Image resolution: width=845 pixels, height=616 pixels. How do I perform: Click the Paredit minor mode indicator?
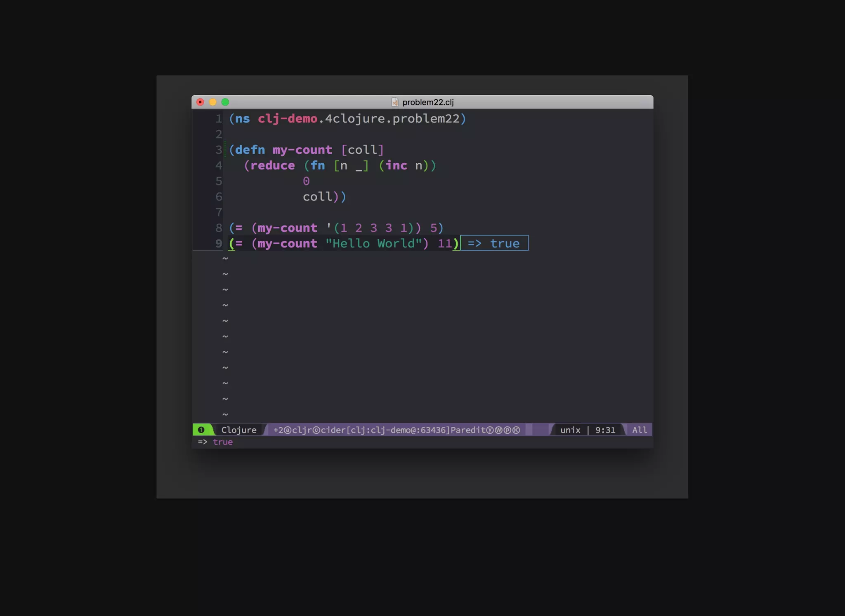(x=468, y=430)
